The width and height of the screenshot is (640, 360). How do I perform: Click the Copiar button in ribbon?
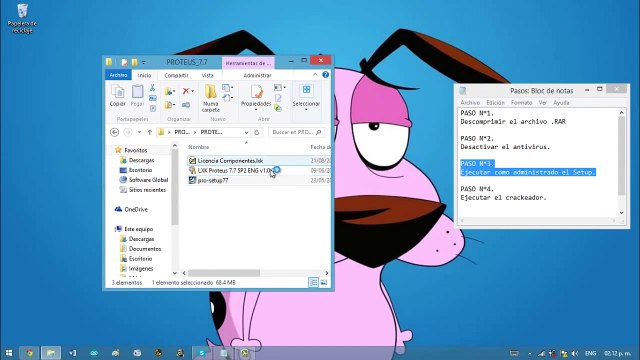pyautogui.click(x=118, y=96)
